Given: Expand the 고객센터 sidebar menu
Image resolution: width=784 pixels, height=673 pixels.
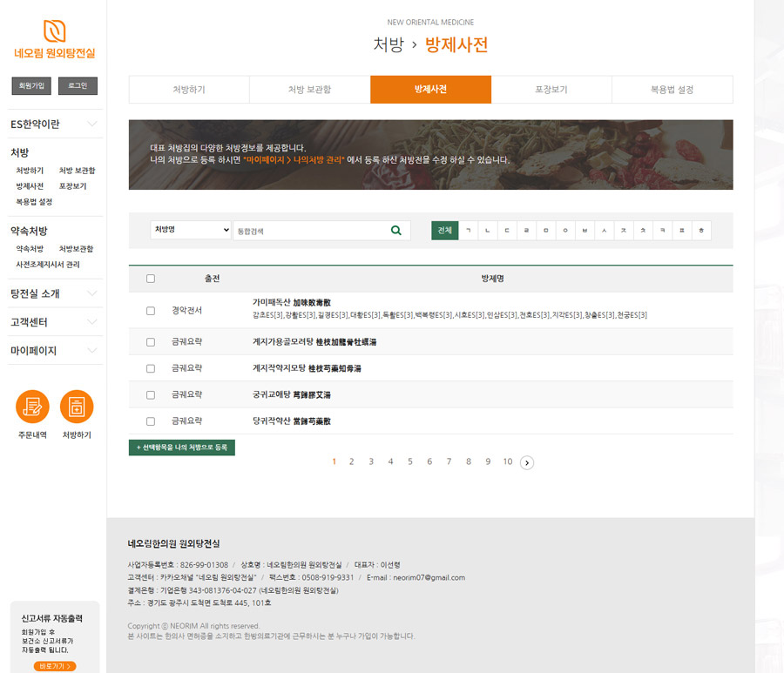Looking at the screenshot, I should pos(55,322).
